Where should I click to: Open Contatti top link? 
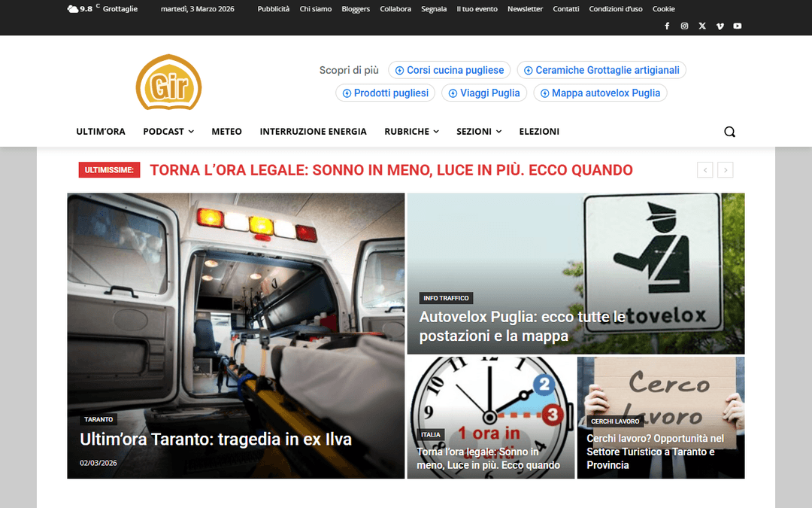coord(566,9)
